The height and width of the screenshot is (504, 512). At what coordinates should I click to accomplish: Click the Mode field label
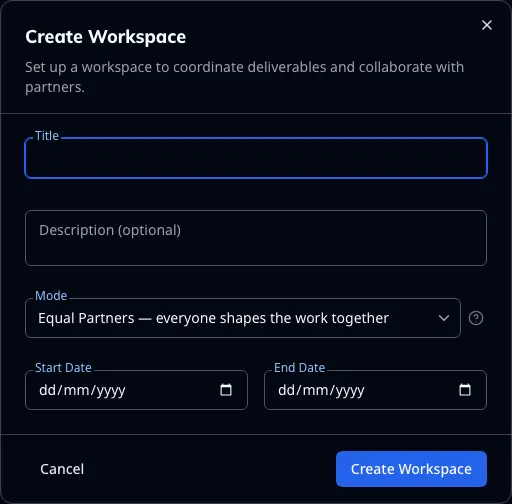pyautogui.click(x=51, y=296)
